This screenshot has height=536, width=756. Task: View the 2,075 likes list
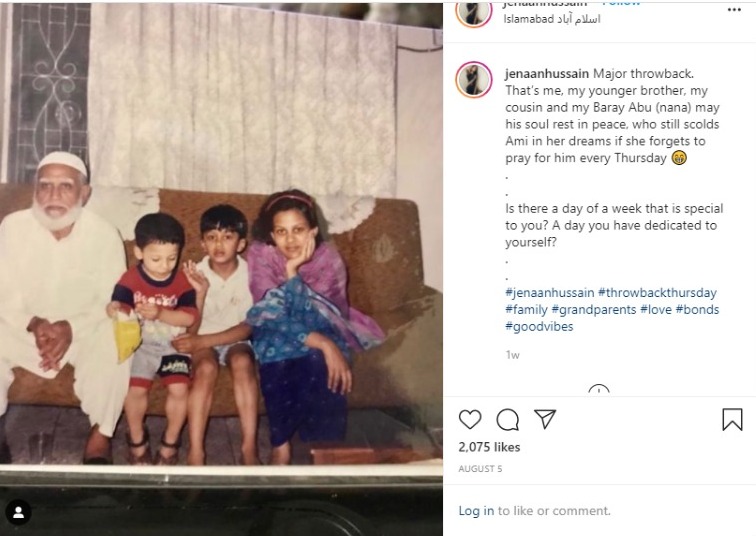[489, 447]
